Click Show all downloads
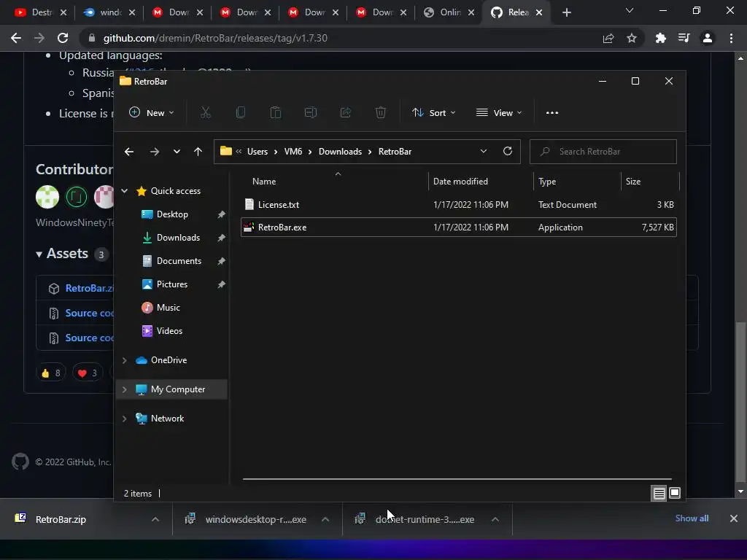Viewport: 747px width, 560px height. (x=692, y=518)
